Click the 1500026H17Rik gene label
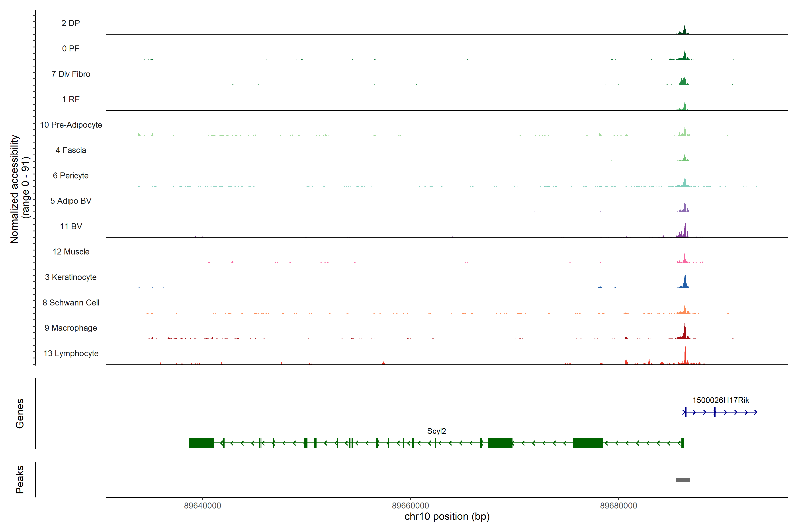The width and height of the screenshot is (798, 532). (x=721, y=400)
